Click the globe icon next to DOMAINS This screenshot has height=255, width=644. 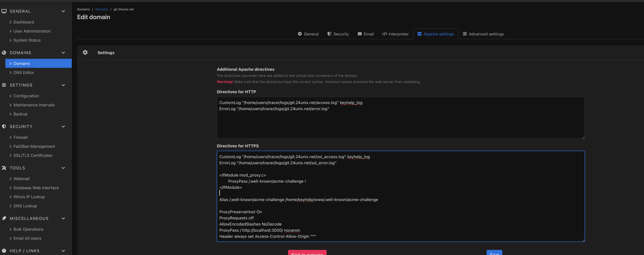(4, 53)
